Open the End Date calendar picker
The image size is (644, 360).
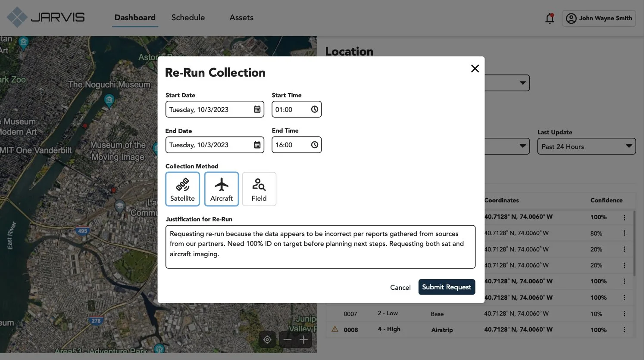[257, 145]
